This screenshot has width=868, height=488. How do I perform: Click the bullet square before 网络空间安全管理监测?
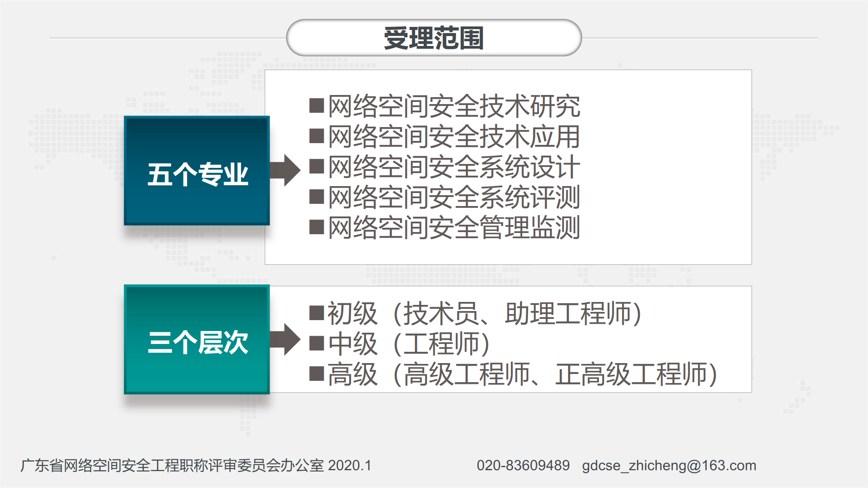pyautogui.click(x=317, y=227)
